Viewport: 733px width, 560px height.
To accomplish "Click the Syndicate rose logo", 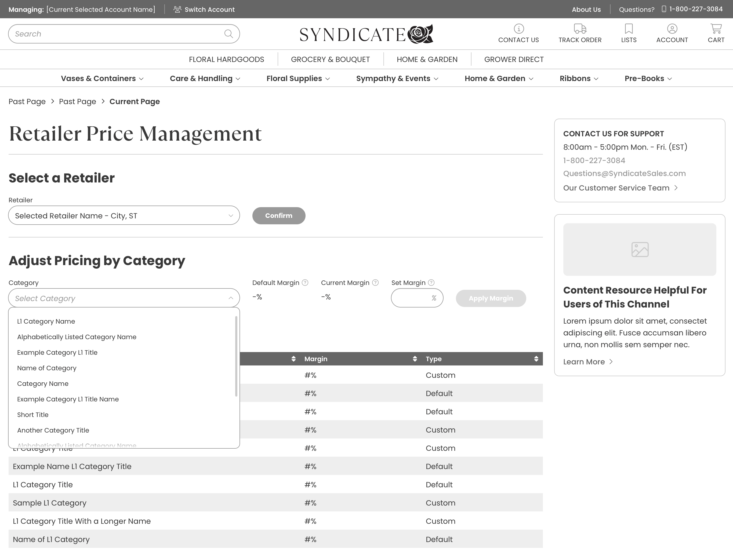I will 366,34.
